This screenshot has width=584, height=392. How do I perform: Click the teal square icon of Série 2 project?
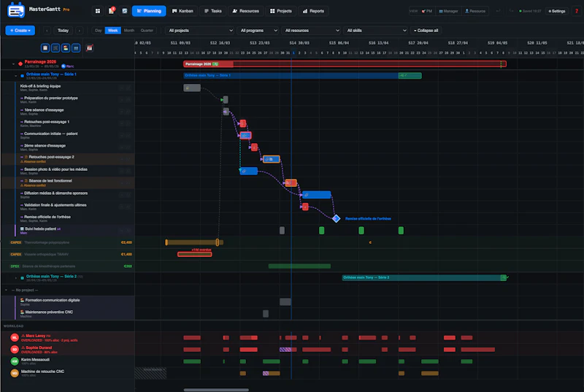tap(23, 277)
